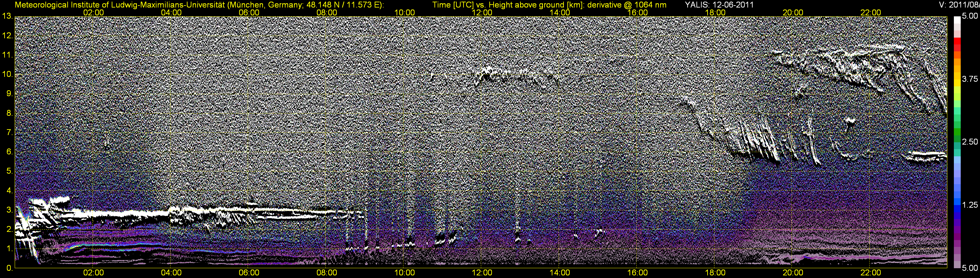Click the 9. height axis label
This screenshot has height=278, width=980.
[10, 94]
